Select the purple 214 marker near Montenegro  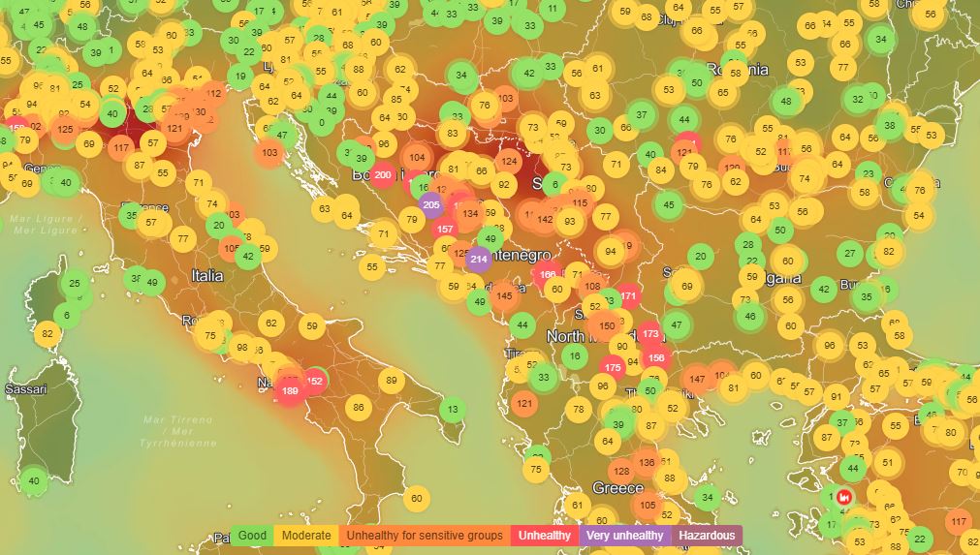pyautogui.click(x=479, y=259)
